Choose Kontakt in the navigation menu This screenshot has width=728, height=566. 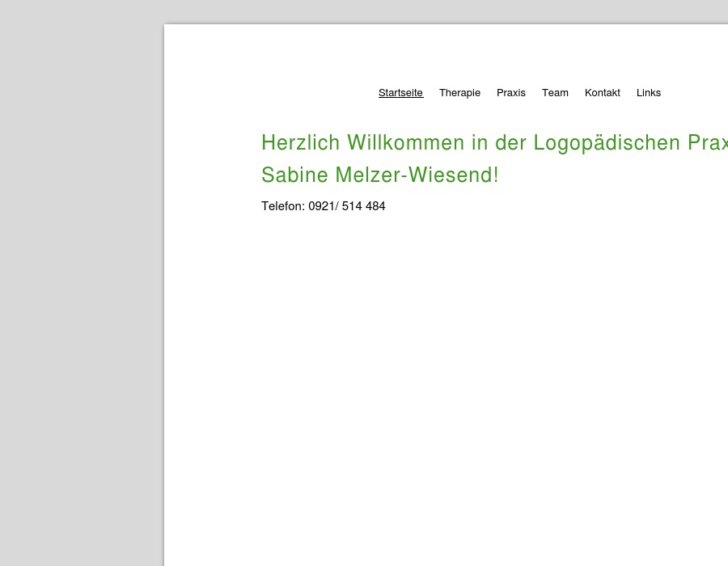[x=602, y=92]
